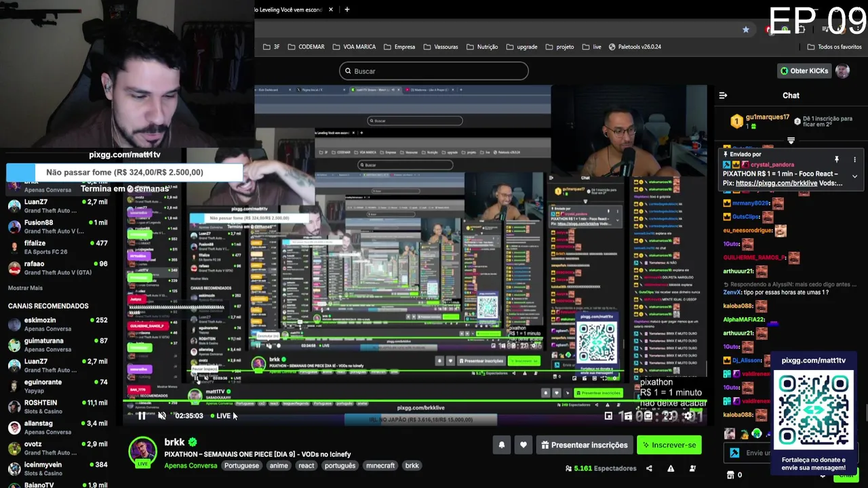Open ROSHTEIN recommended channel
Screen dimensions: 868x488
click(x=57, y=407)
